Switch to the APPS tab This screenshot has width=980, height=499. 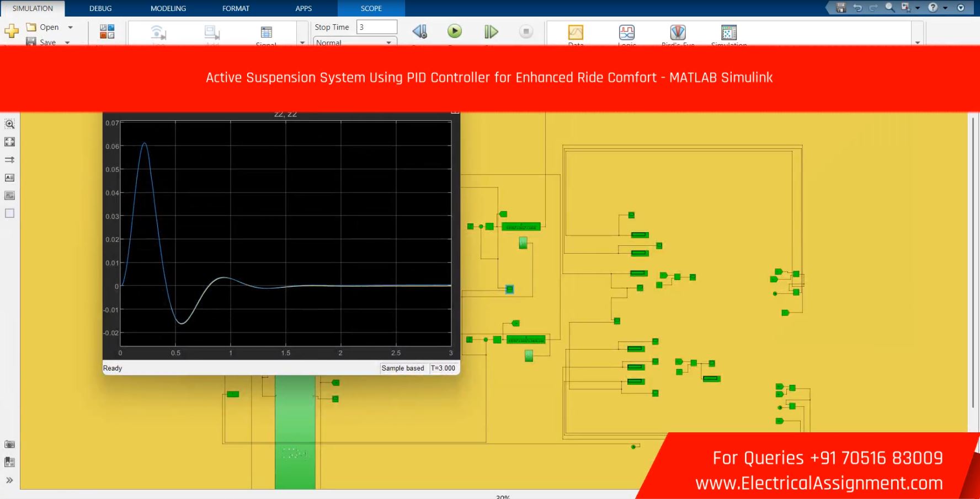click(x=303, y=8)
